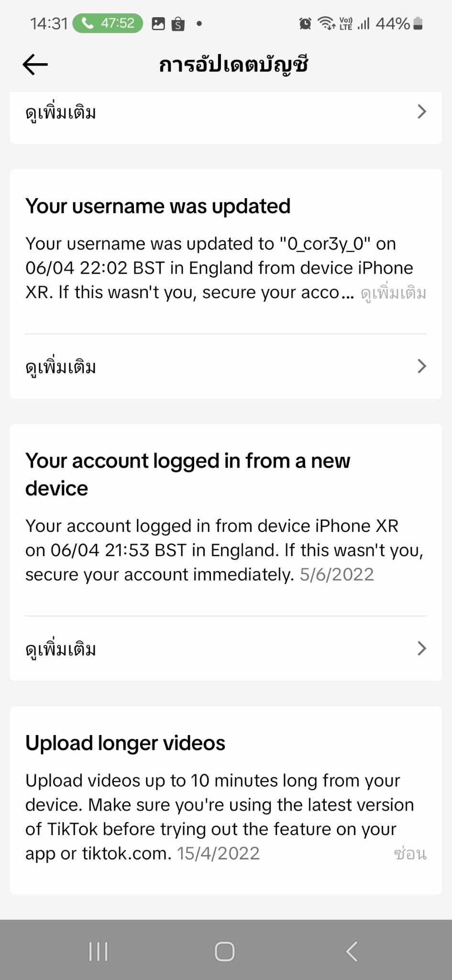
Task: Tap the alarm clock status icon
Action: [x=305, y=23]
